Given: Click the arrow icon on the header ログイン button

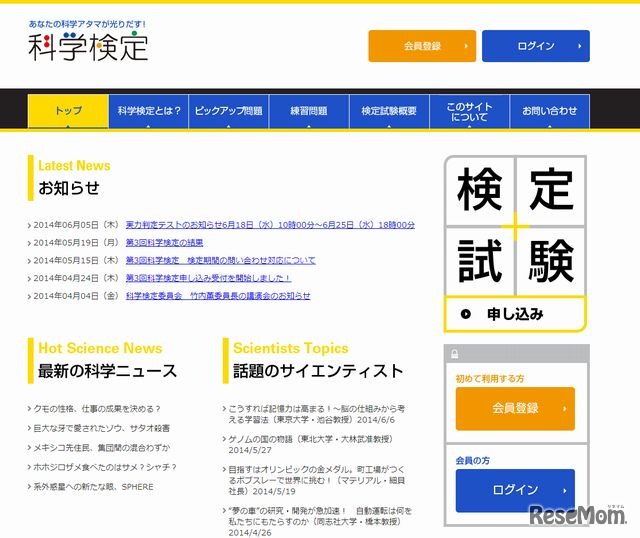Looking at the screenshot, I should [579, 46].
